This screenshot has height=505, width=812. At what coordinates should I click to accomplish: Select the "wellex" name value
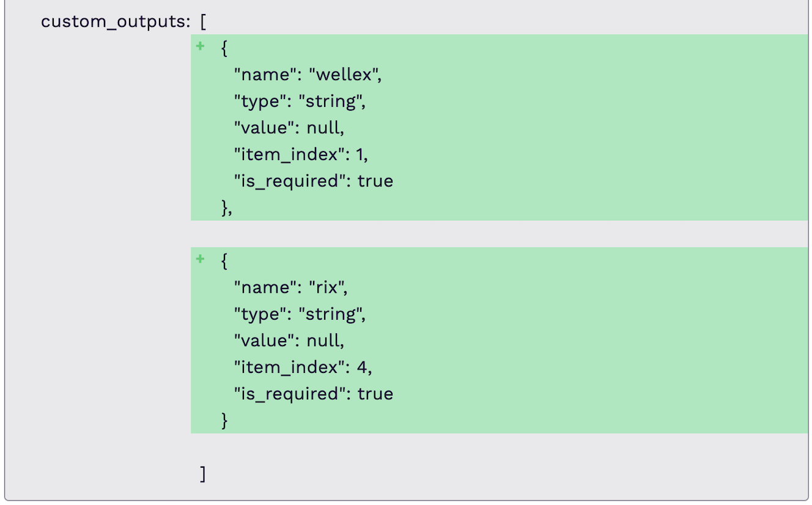point(345,75)
